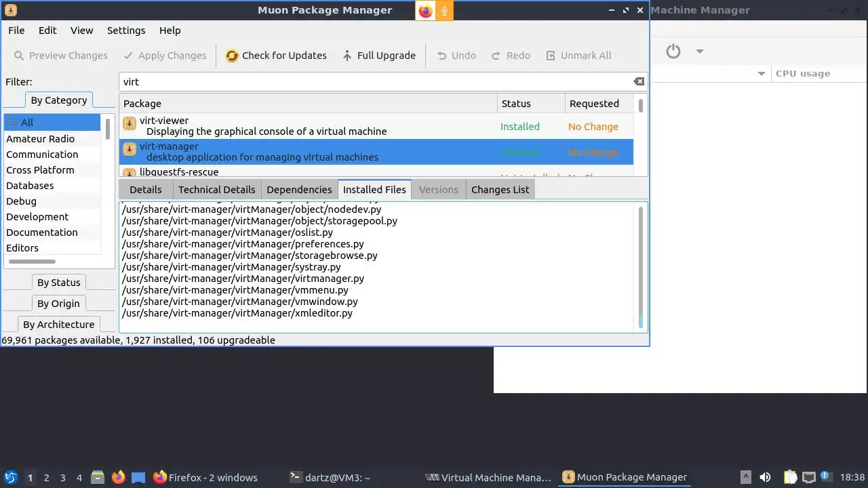Click the Check for Updates icon
Screen dimensions: 868x488
point(232,56)
